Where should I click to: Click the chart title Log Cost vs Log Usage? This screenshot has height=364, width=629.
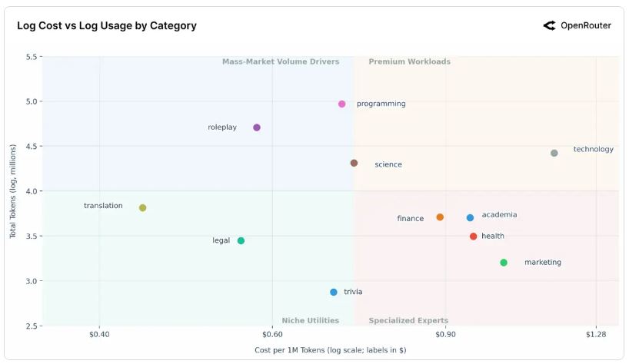coord(107,25)
